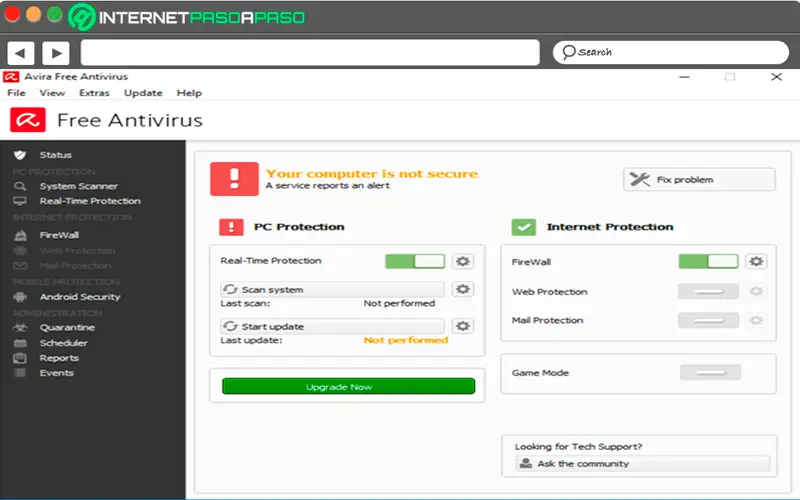Open Scan system settings gear

463,289
